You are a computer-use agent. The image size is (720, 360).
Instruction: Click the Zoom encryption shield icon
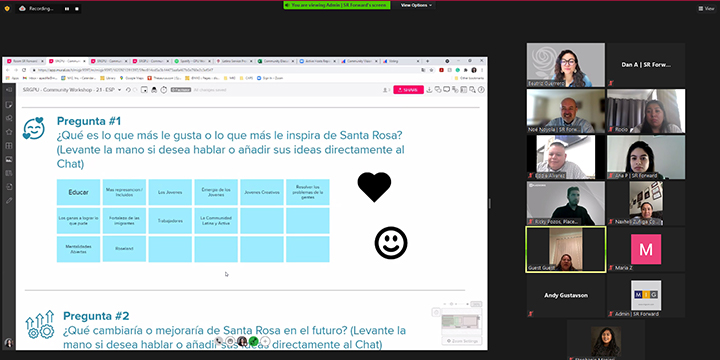[x=7, y=8]
